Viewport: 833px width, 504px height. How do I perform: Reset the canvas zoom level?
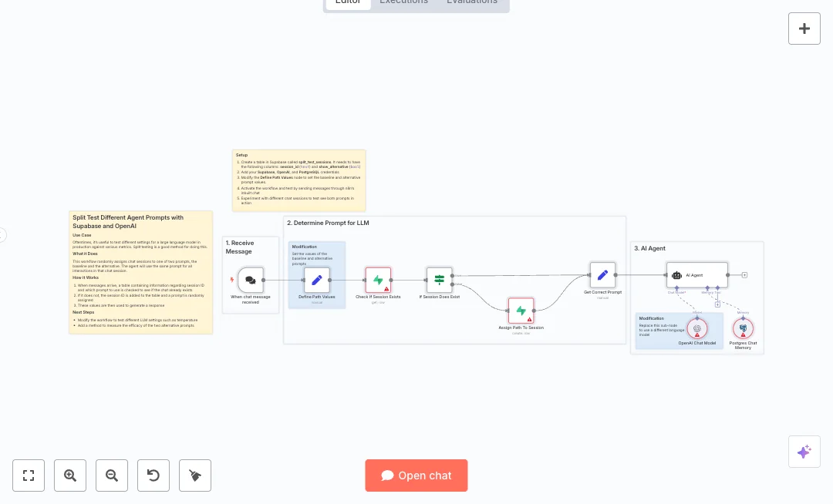(x=153, y=475)
